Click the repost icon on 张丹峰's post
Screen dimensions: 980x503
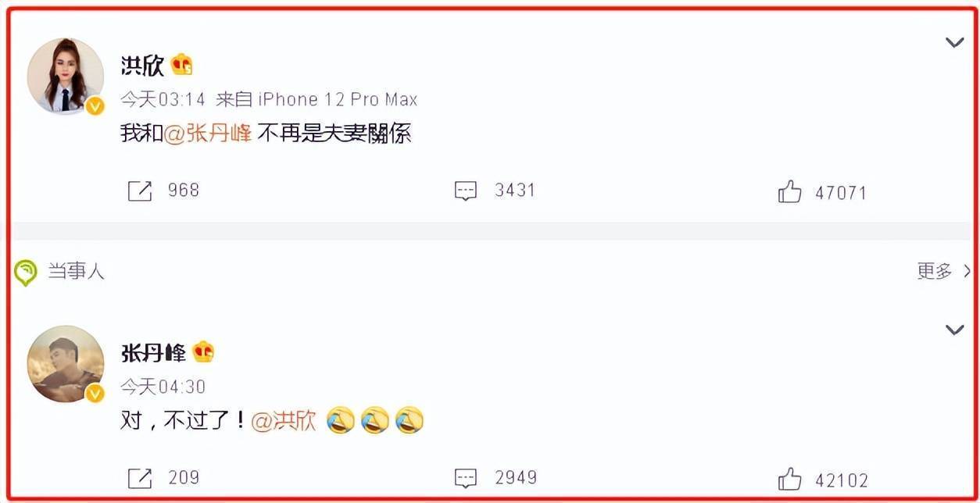point(139,477)
